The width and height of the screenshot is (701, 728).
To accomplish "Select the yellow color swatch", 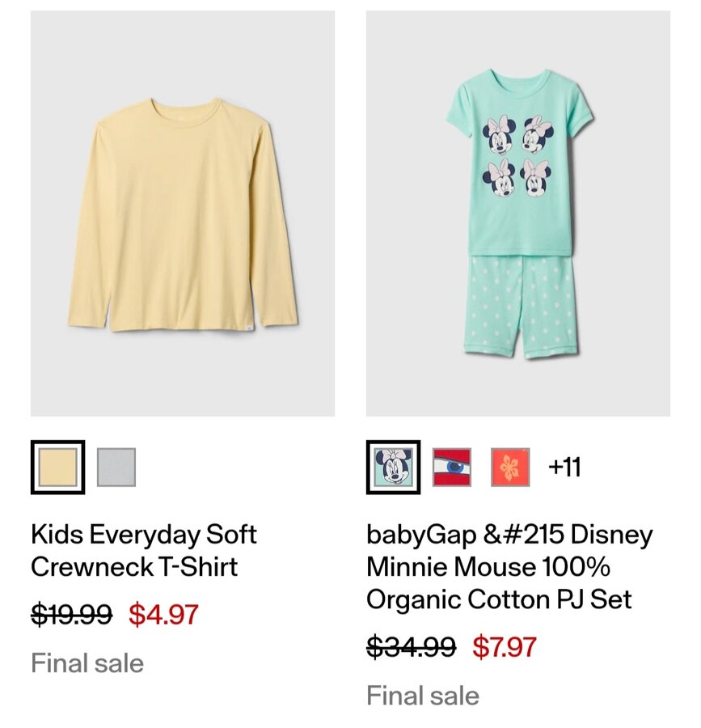I will (57, 467).
